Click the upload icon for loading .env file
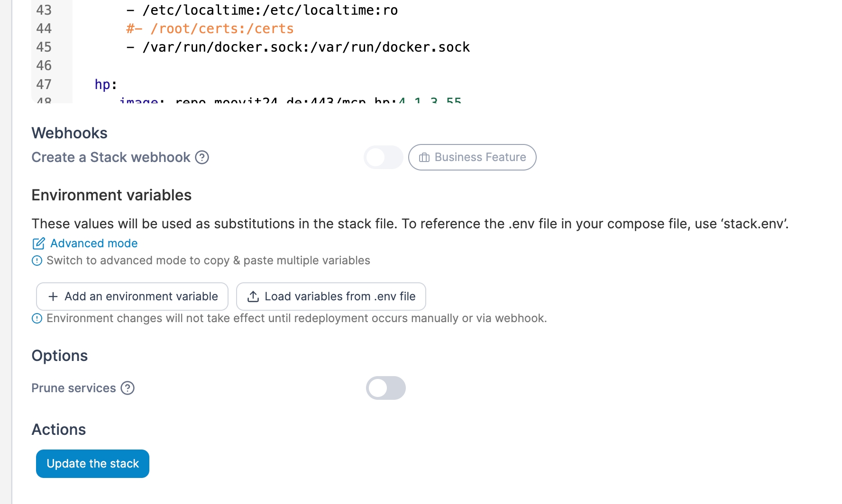This screenshot has height=504, width=842. (253, 297)
